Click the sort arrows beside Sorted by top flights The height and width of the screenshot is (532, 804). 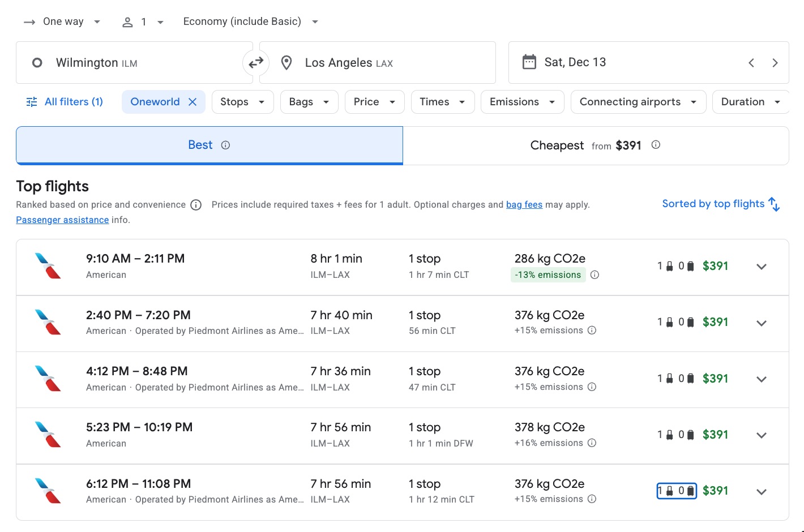tap(774, 203)
